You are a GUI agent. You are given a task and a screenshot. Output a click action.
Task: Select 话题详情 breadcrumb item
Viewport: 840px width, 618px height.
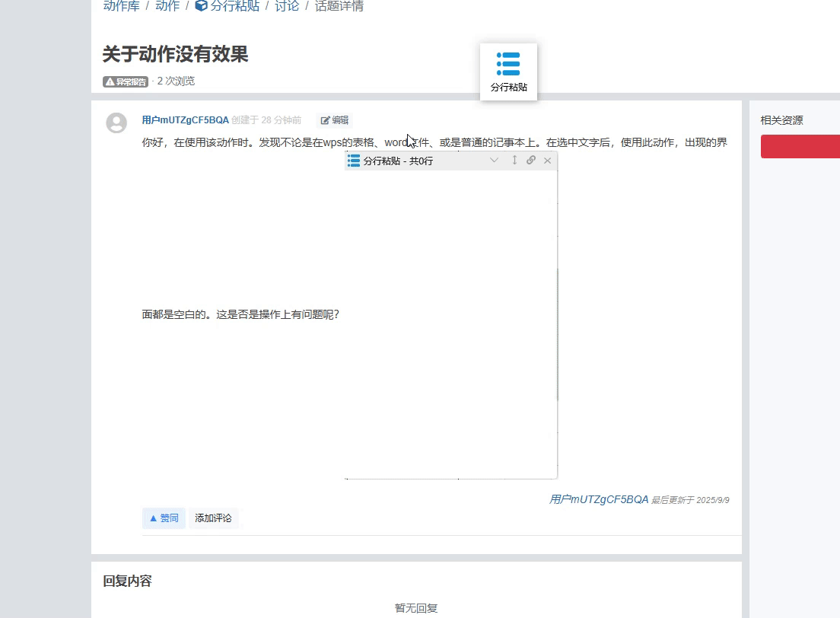(339, 6)
